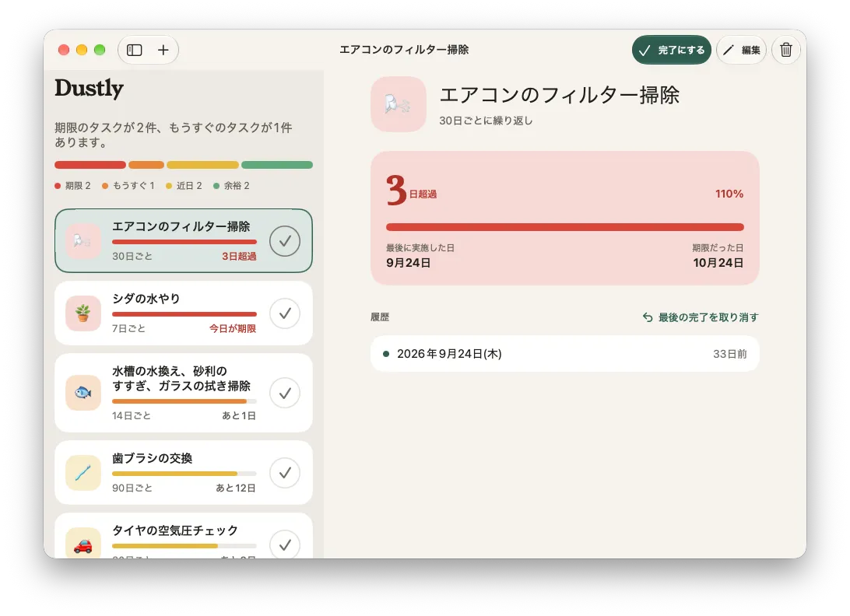Toggle the sidebar panel icon
The image size is (850, 616).
[135, 50]
